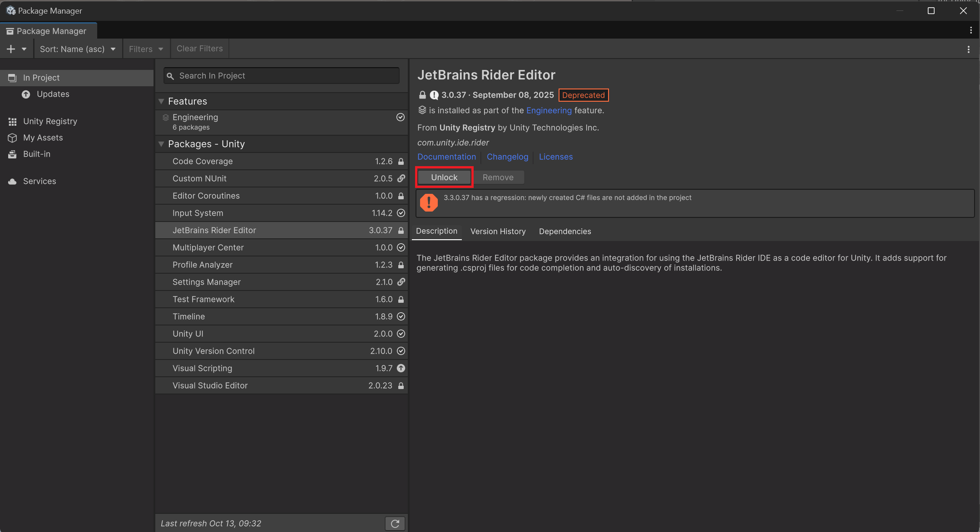Open the Changelog link

pyautogui.click(x=507, y=157)
